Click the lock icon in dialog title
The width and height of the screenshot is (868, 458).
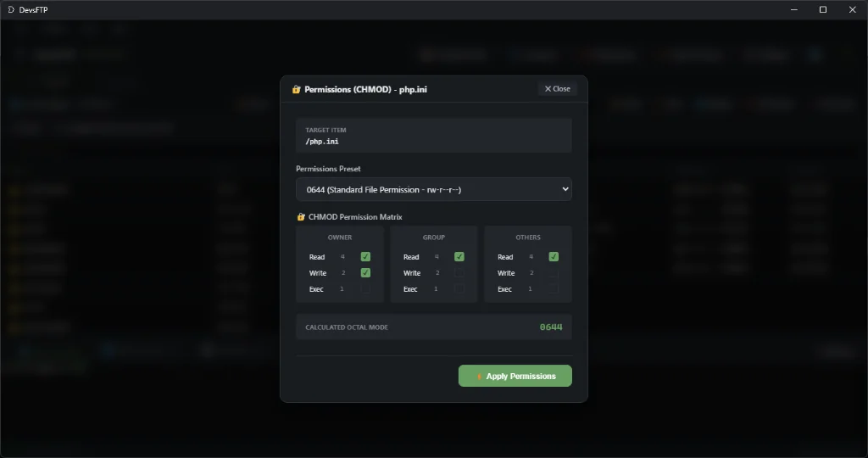click(x=296, y=89)
